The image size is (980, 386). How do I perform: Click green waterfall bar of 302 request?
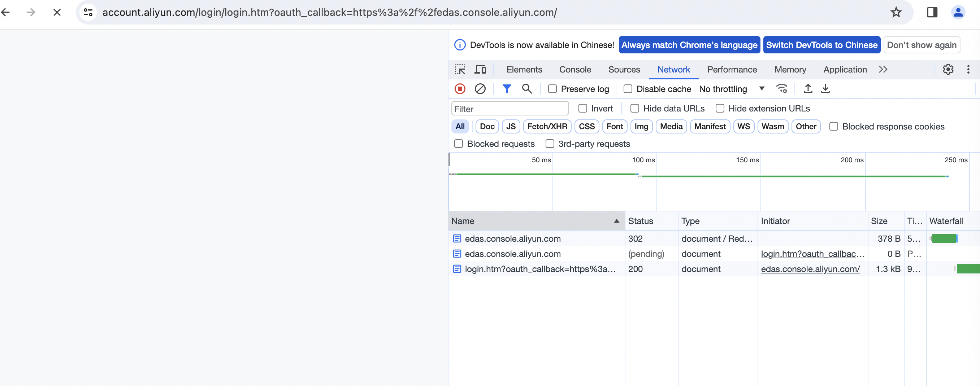click(x=944, y=238)
